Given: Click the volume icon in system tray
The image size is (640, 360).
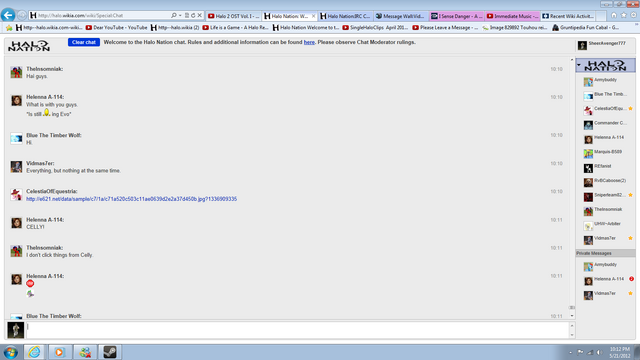Looking at the screenshot, I should tap(599, 352).
